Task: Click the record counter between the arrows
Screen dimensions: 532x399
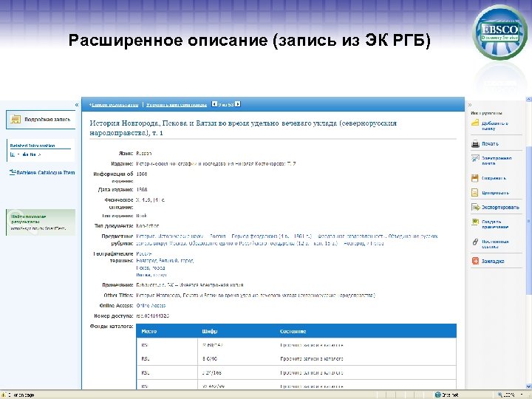Action: click(x=226, y=104)
